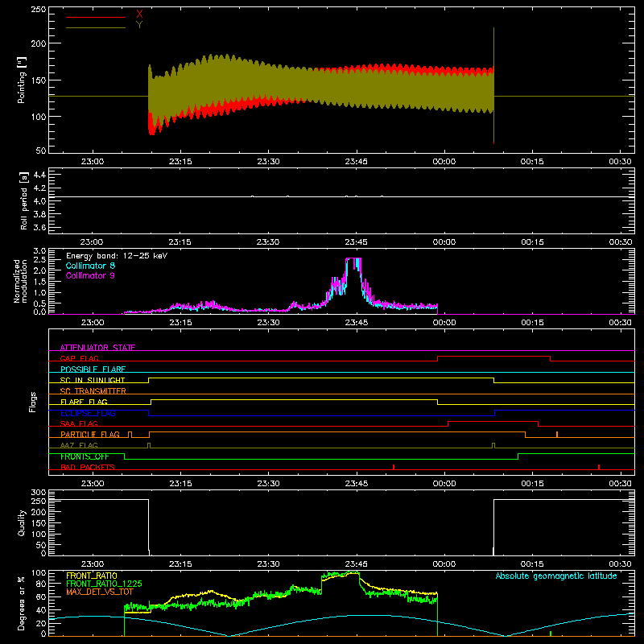Click the 'Roll period [s]' axis title
The image size is (644, 644).
[x=23, y=200]
